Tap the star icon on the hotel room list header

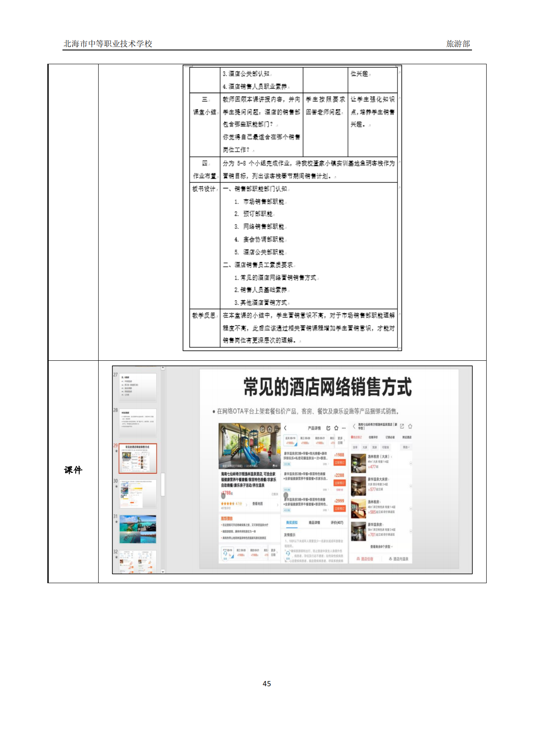pos(410,426)
